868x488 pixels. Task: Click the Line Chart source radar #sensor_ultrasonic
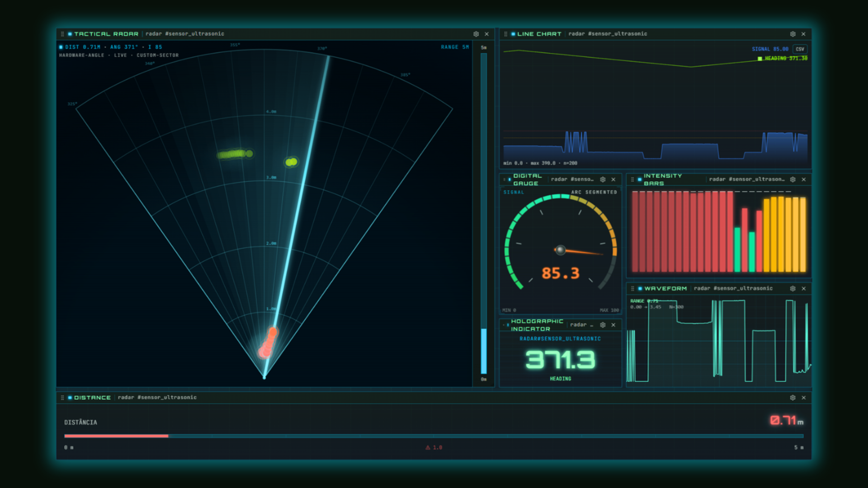[x=608, y=34]
